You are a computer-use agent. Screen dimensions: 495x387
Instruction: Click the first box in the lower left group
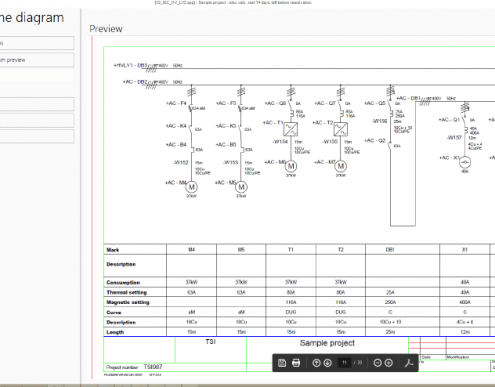click(37, 104)
